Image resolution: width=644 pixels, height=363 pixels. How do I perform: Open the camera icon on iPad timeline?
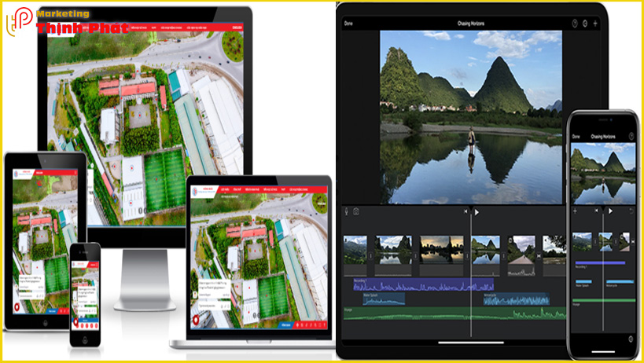(356, 211)
